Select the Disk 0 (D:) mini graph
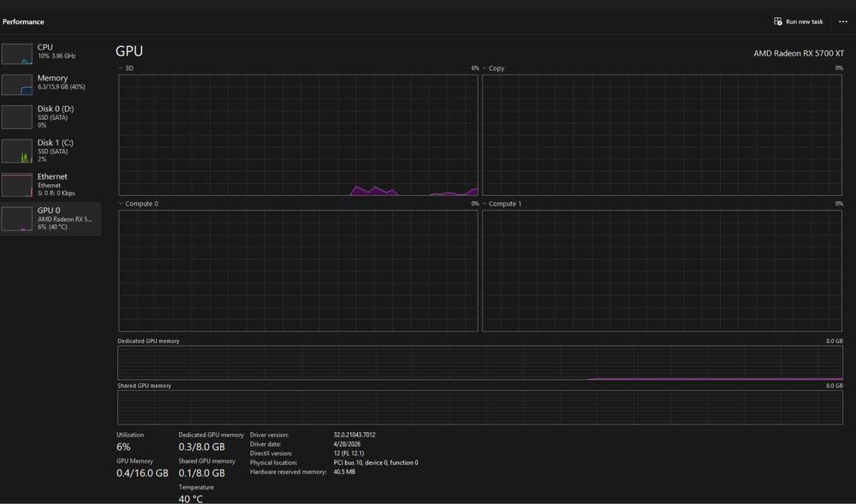This screenshot has width=856, height=504. click(x=17, y=116)
